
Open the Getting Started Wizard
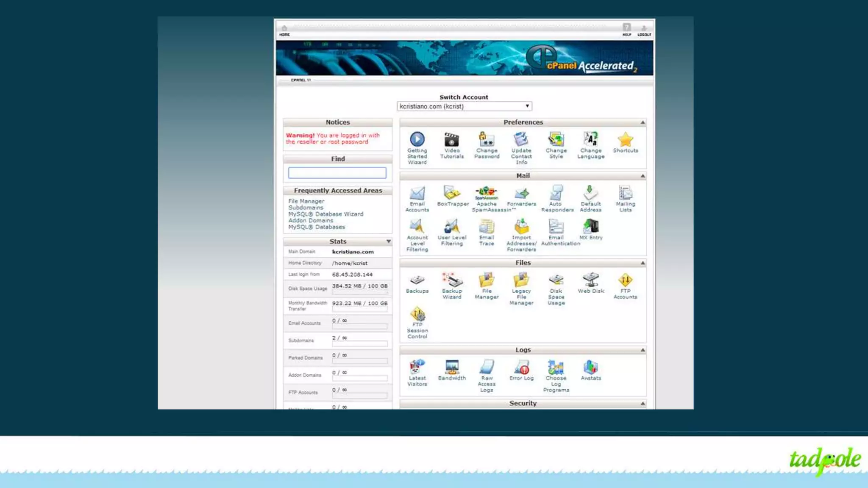coord(417,140)
